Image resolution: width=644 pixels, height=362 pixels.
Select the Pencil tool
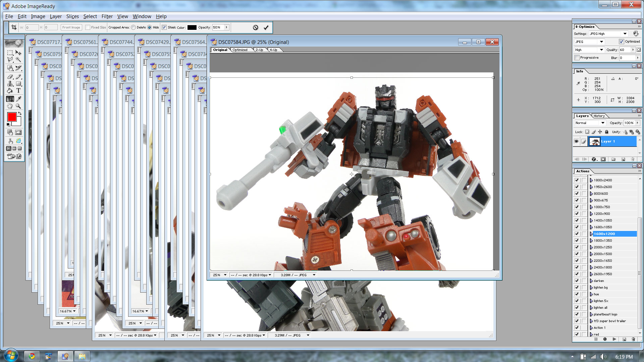(x=18, y=77)
